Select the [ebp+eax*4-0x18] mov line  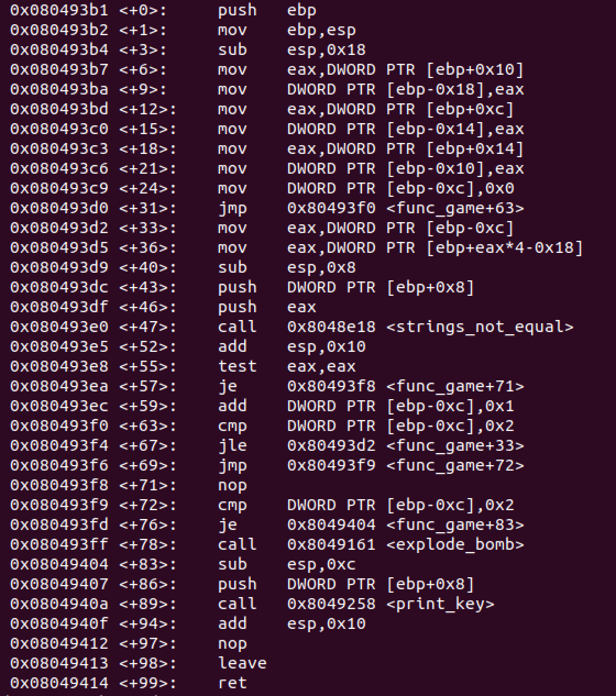coord(296,247)
